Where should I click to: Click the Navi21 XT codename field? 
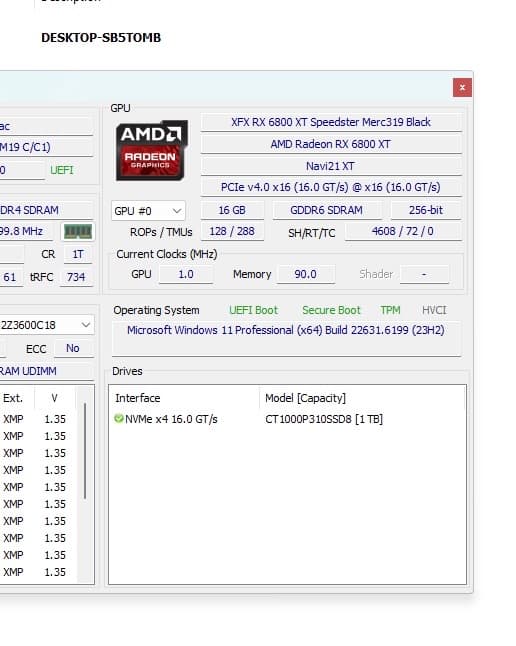[x=331, y=166]
